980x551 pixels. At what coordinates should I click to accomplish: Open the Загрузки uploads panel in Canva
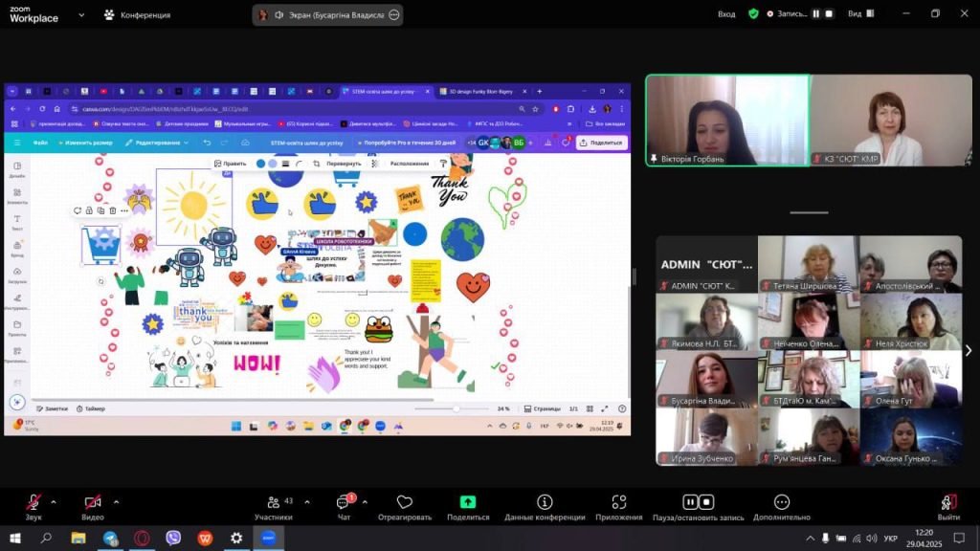(x=17, y=275)
